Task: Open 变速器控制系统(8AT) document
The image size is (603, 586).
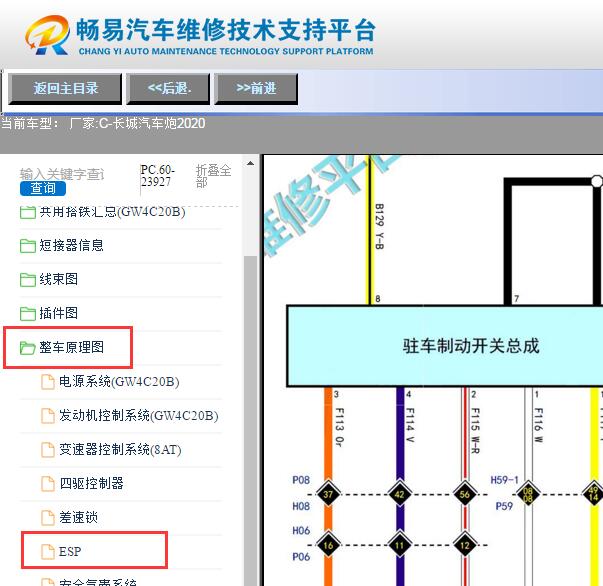Action: coord(120,449)
